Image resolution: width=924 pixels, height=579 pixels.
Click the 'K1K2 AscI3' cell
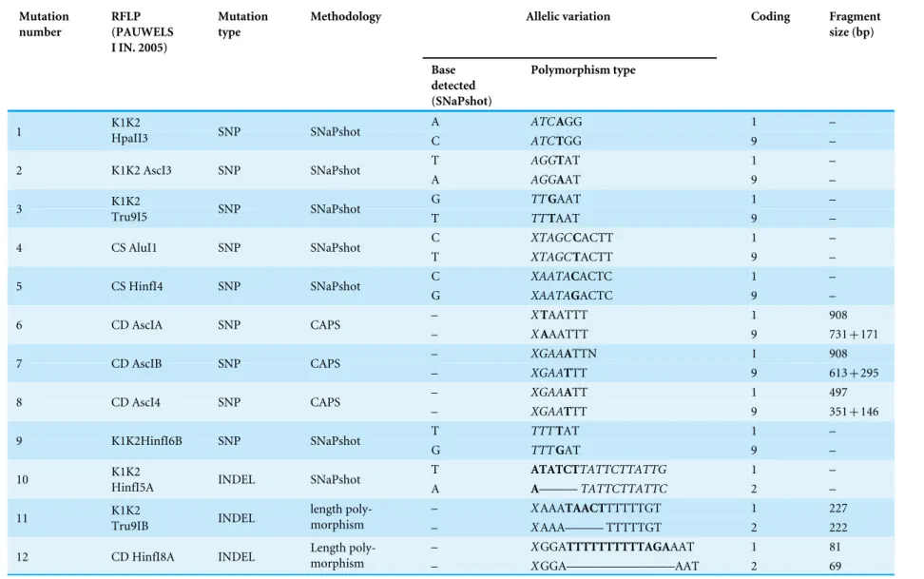142,170
